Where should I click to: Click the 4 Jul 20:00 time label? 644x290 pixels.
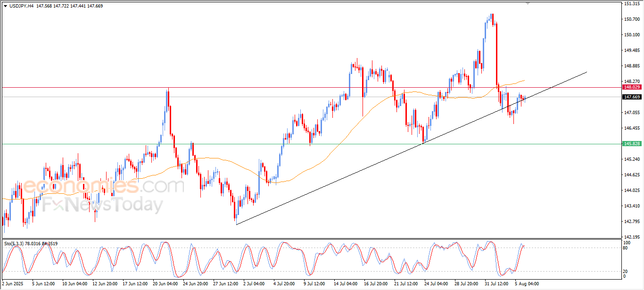285,284
